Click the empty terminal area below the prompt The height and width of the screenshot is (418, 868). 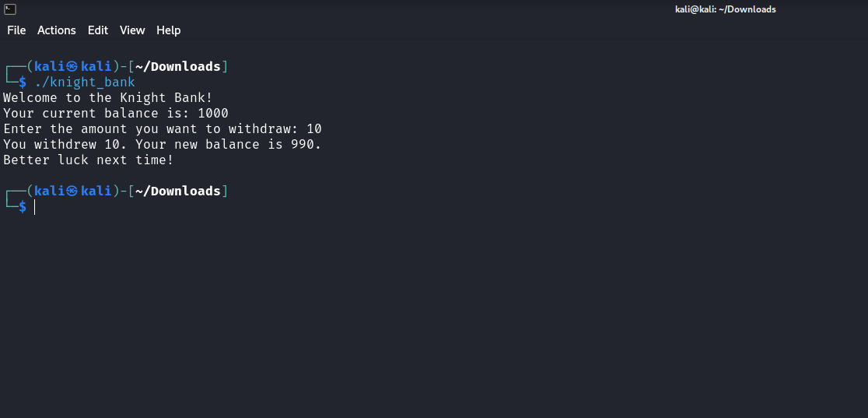(x=434, y=316)
